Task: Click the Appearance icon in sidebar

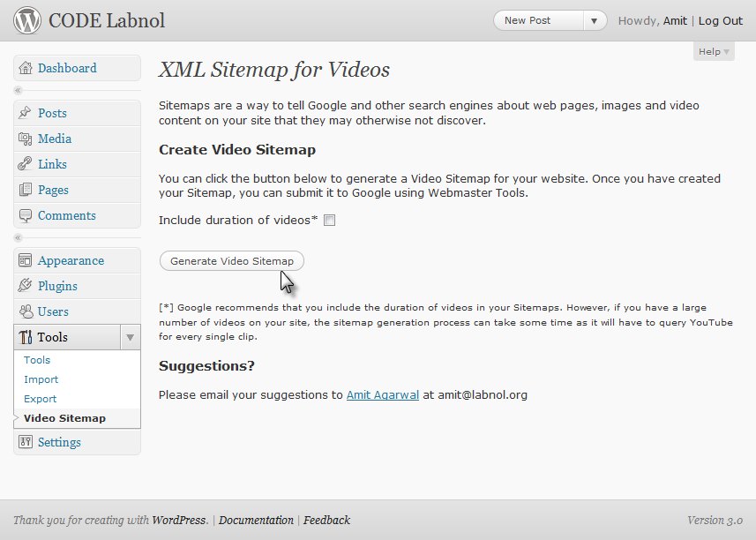Action: click(x=26, y=260)
